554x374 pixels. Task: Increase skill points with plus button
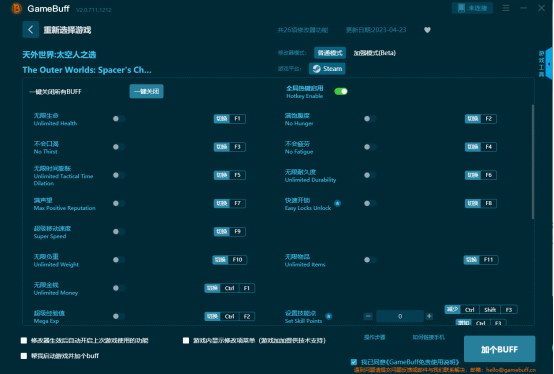[429, 316]
